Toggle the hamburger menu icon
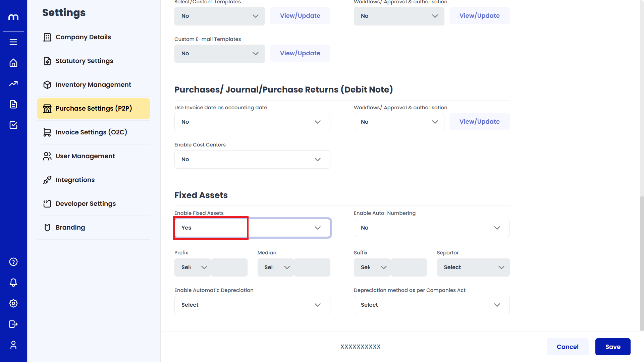Image resolution: width=644 pixels, height=362 pixels. (x=13, y=42)
